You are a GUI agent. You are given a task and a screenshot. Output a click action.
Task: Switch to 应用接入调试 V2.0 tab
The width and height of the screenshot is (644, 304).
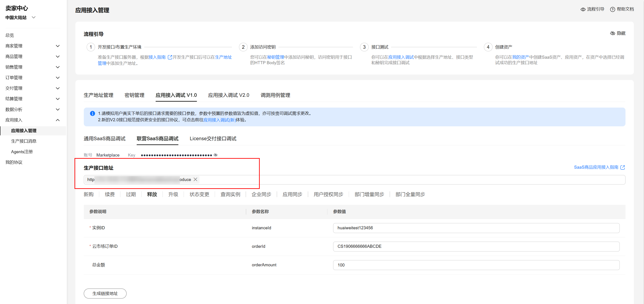tap(228, 95)
